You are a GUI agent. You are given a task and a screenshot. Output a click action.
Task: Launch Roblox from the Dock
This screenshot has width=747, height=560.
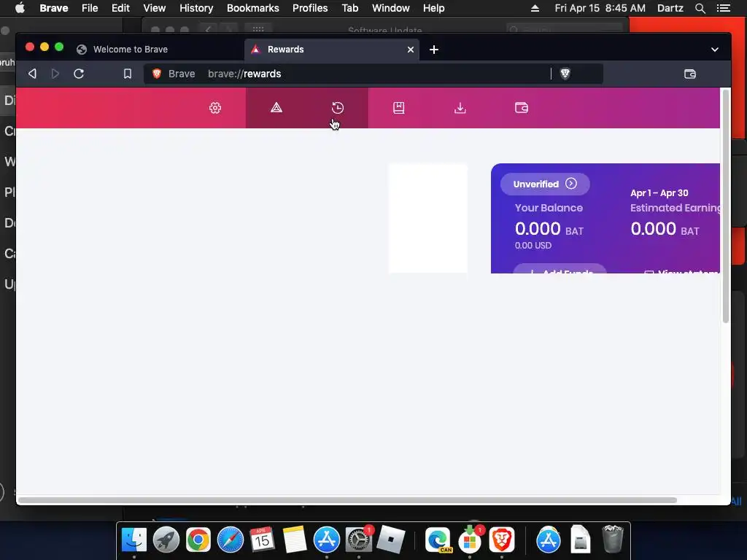pos(390,540)
